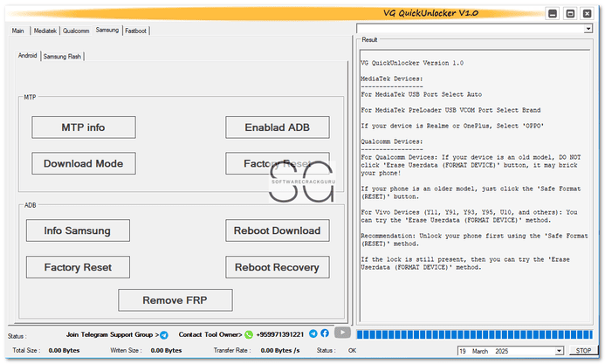The image size is (605, 364).
Task: Expand the port selection combo box
Action: pyautogui.click(x=588, y=29)
